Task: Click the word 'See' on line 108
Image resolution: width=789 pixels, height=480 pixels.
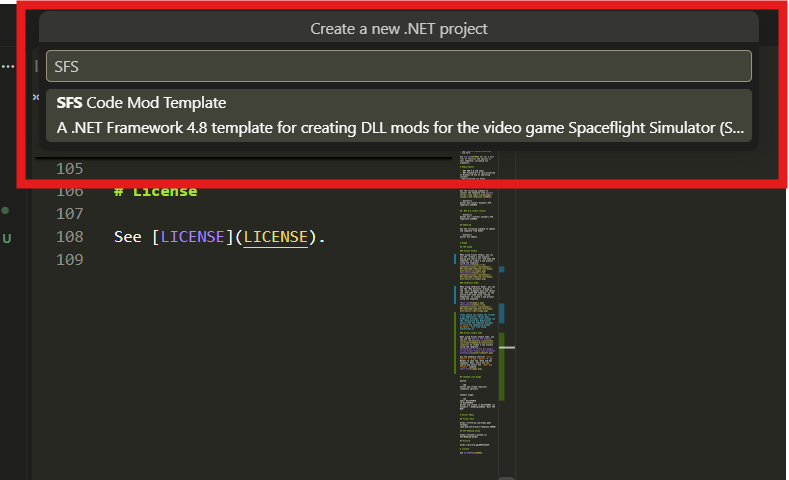Action: (x=128, y=237)
